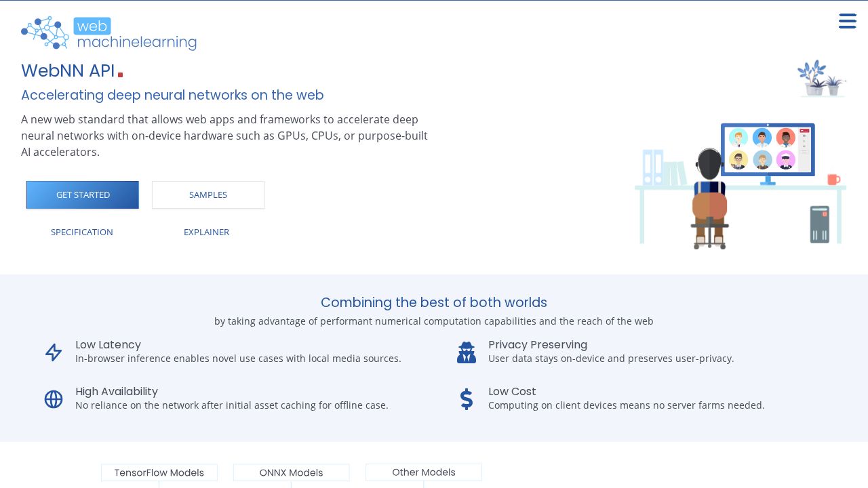Click the Privacy Preserving spy icon
The image size is (868, 488).
click(x=467, y=352)
